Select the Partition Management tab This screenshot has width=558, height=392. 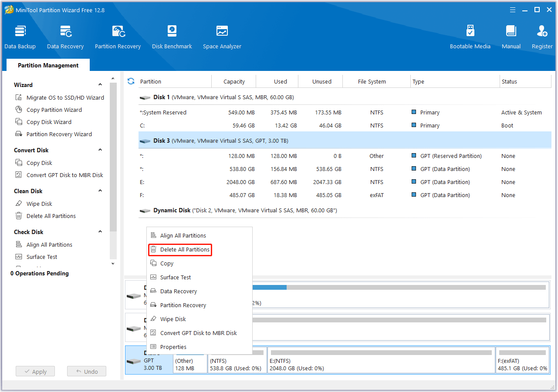tap(48, 65)
